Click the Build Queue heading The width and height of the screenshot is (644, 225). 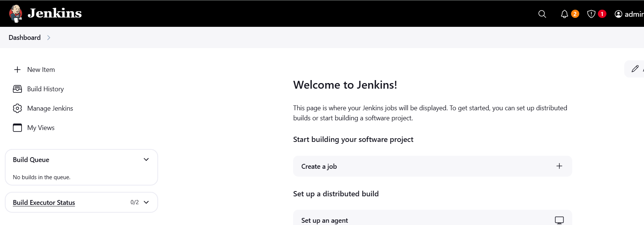click(x=31, y=160)
